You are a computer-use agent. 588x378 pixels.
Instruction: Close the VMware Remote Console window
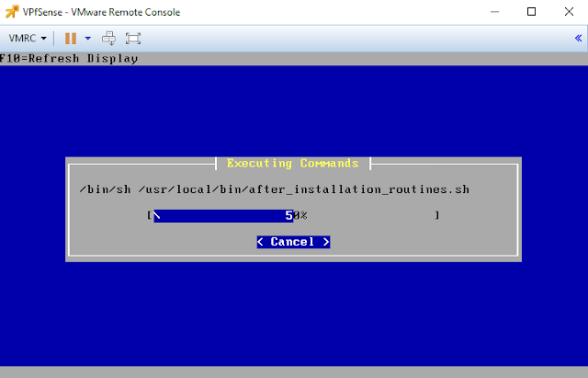coord(569,12)
